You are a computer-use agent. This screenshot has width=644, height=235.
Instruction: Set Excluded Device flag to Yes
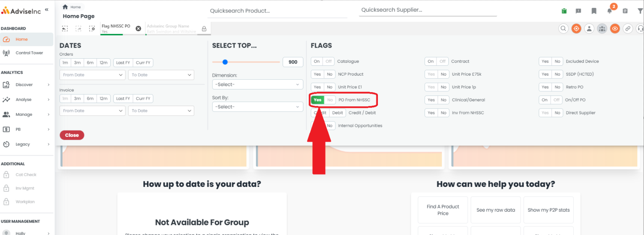[545, 61]
